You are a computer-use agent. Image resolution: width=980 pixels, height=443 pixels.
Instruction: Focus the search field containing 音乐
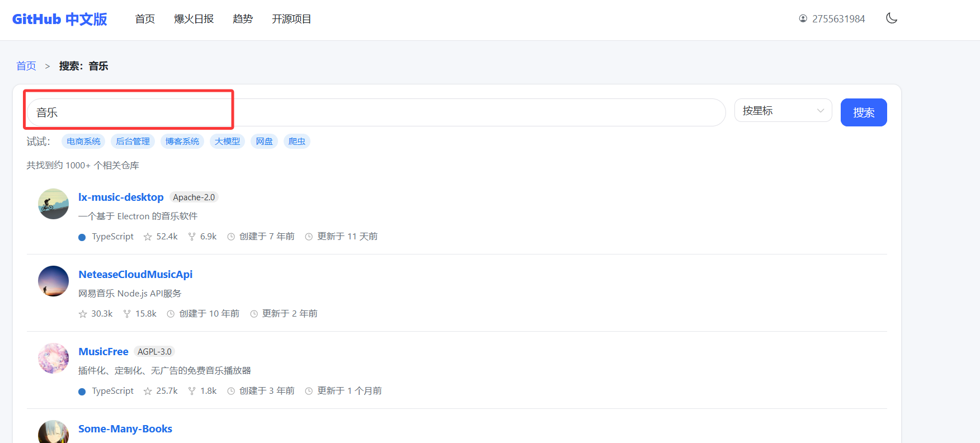[x=376, y=112]
